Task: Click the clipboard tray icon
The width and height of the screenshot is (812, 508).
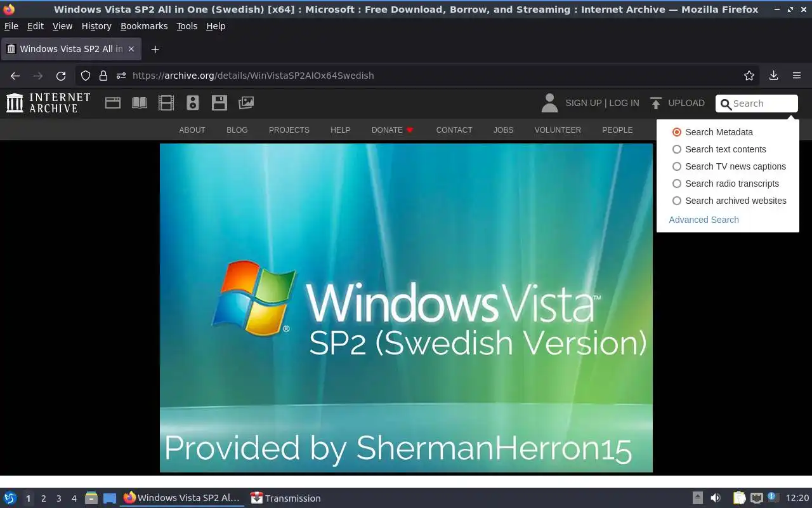Action: tap(739, 498)
